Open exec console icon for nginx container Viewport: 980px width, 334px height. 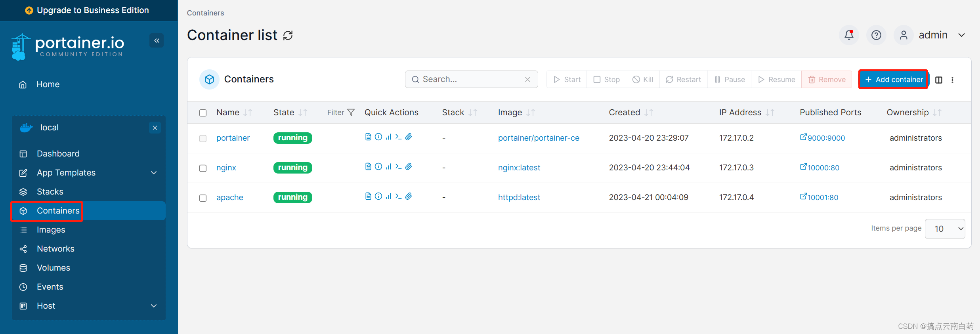[399, 166]
